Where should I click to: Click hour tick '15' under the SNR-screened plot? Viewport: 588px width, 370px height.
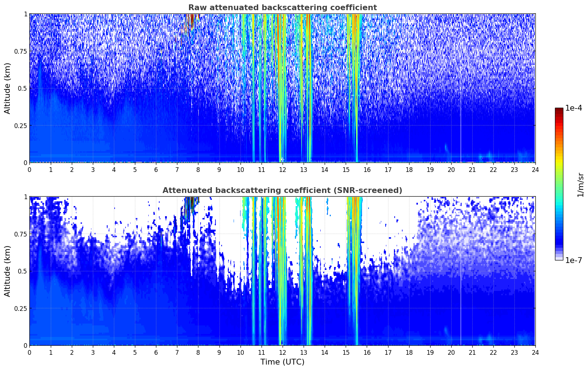click(x=345, y=352)
